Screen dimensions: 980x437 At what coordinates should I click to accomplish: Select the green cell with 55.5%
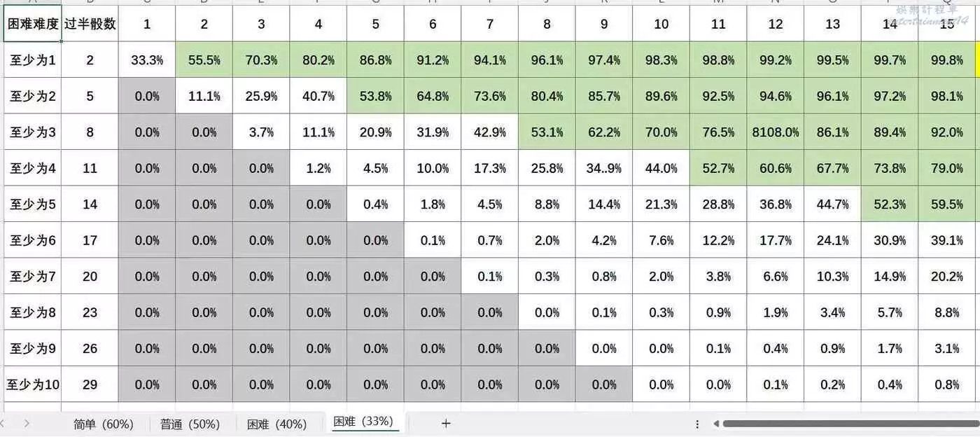point(204,60)
